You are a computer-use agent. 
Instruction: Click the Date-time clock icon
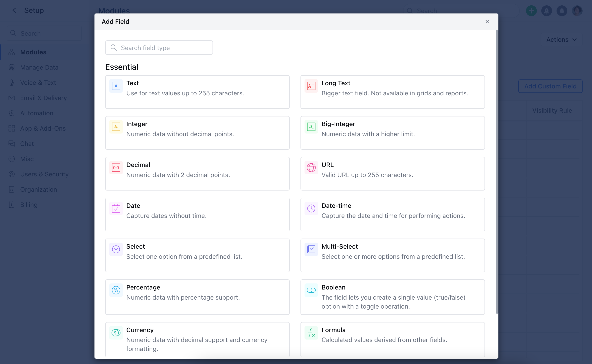tap(311, 208)
